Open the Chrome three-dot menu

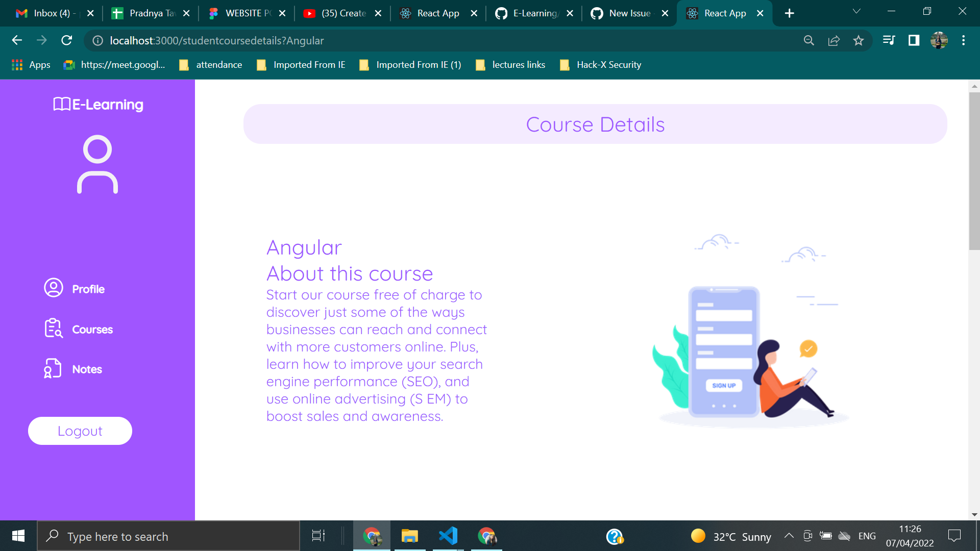[x=964, y=40]
